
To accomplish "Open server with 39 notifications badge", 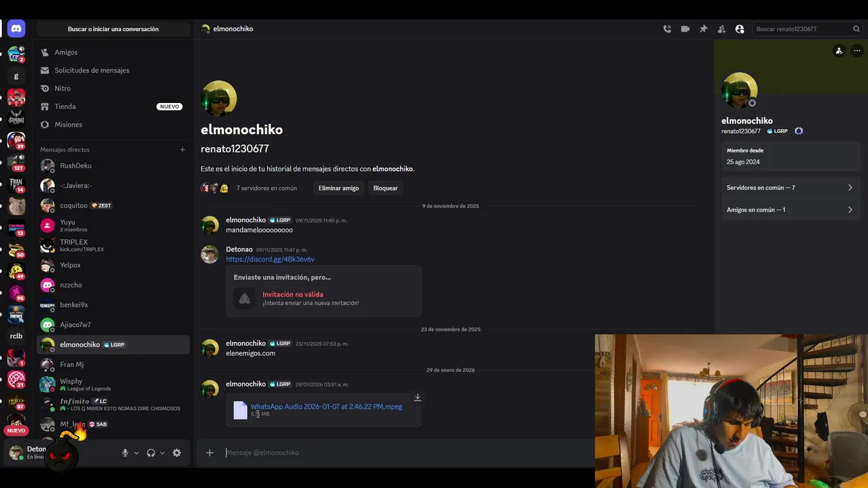I will pos(16,141).
